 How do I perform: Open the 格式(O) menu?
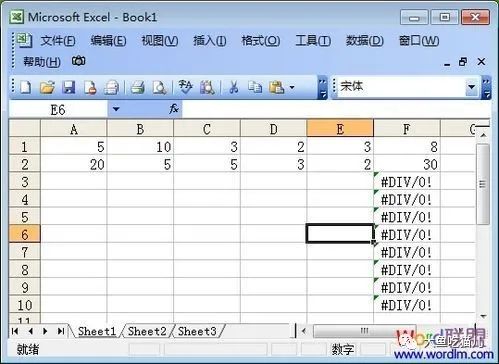261,41
